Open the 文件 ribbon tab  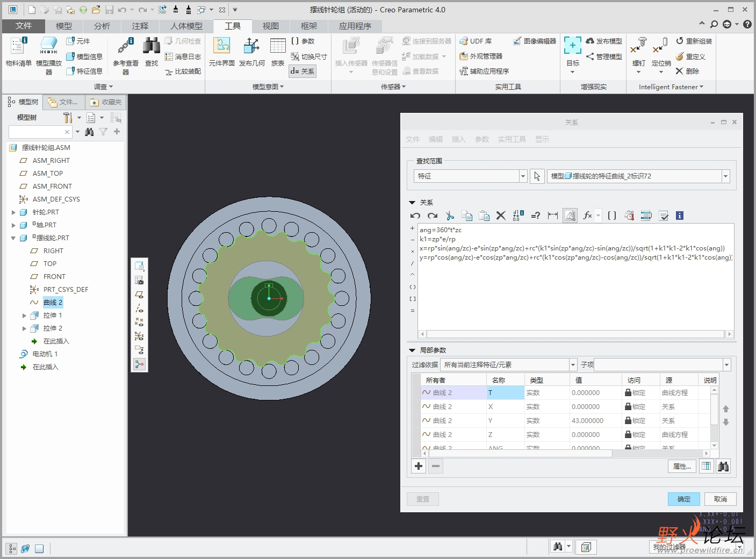point(24,26)
